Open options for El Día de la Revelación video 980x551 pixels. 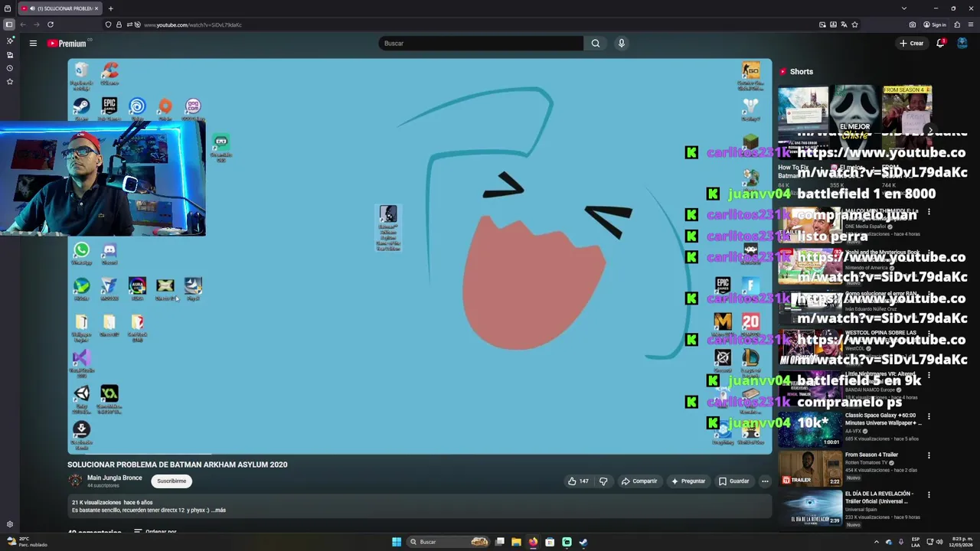pyautogui.click(x=929, y=495)
